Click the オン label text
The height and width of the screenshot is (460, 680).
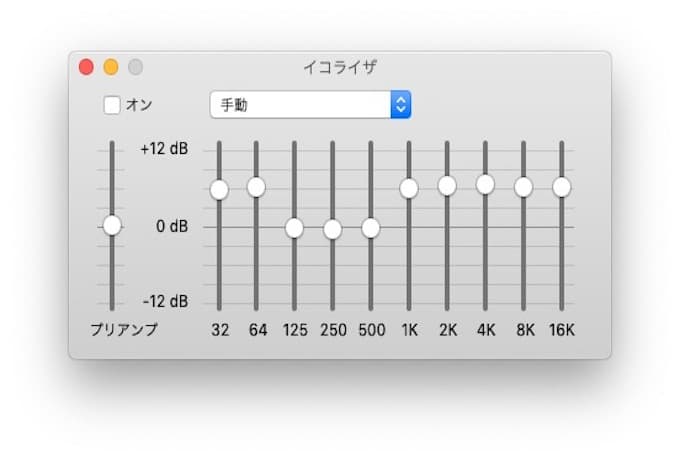(139, 105)
